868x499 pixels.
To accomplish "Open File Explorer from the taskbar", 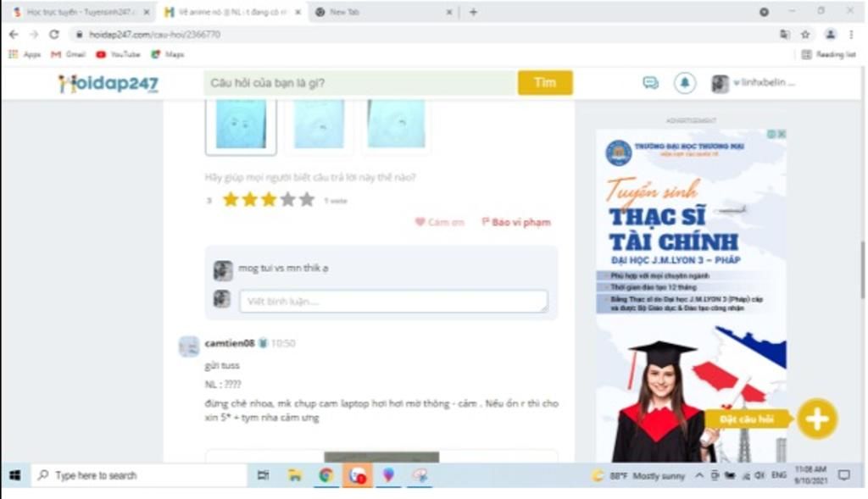I will (x=294, y=475).
